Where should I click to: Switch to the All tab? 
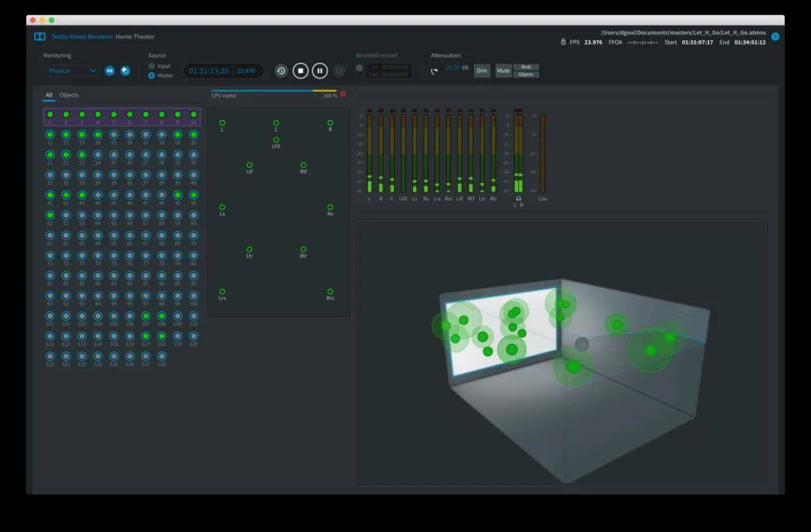[49, 95]
